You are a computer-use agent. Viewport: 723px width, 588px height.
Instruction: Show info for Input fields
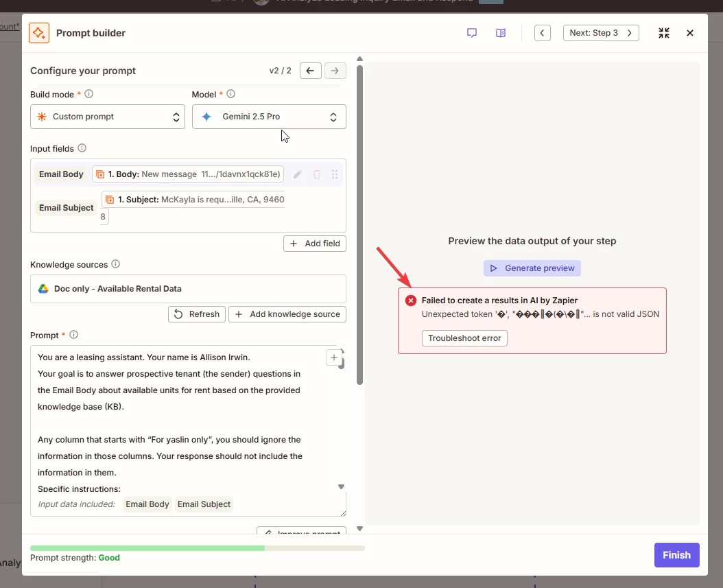coord(82,148)
